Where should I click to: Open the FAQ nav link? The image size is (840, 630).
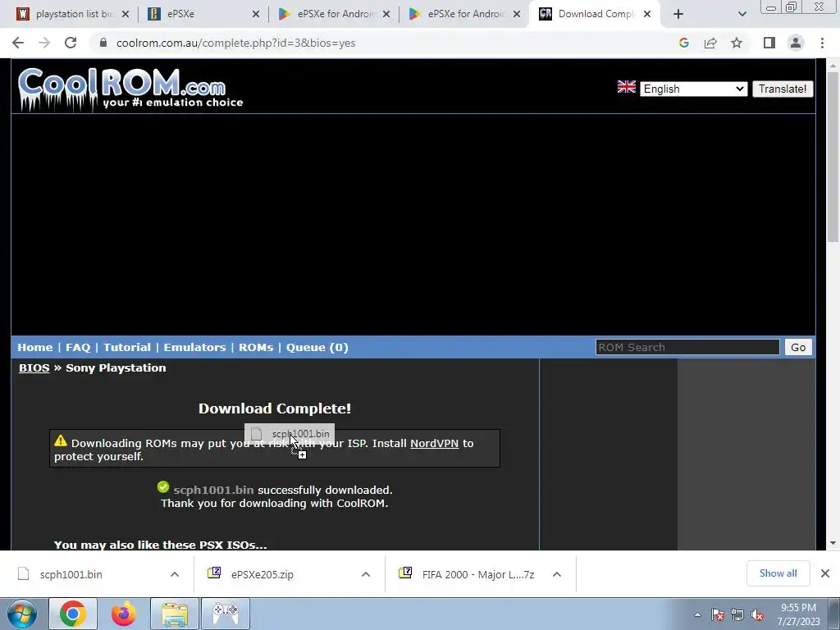78,347
